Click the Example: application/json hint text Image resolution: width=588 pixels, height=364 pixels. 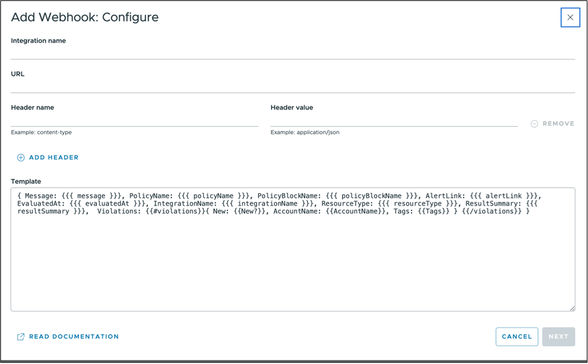point(305,132)
